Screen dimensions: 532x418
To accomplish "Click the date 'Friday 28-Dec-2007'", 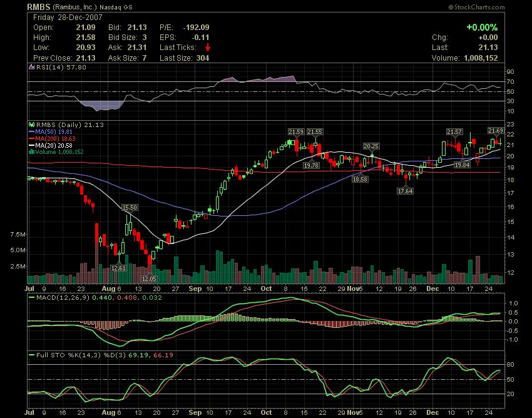I will (68, 18).
